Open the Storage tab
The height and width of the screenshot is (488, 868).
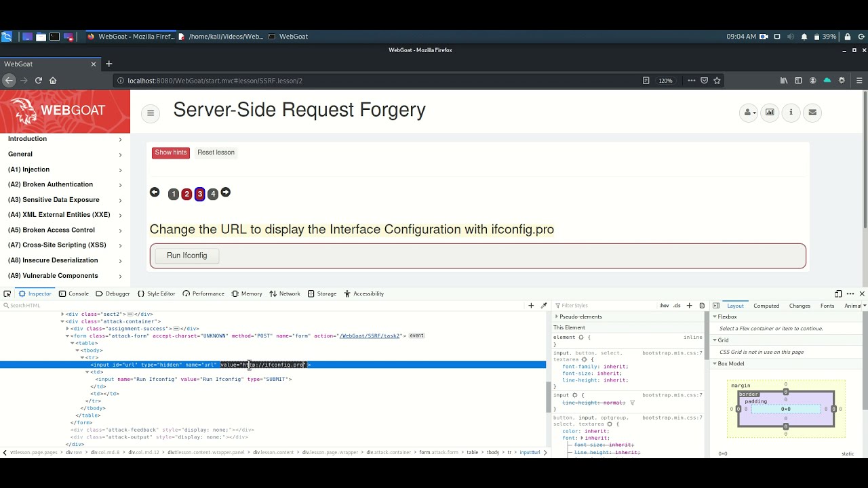(321, 293)
